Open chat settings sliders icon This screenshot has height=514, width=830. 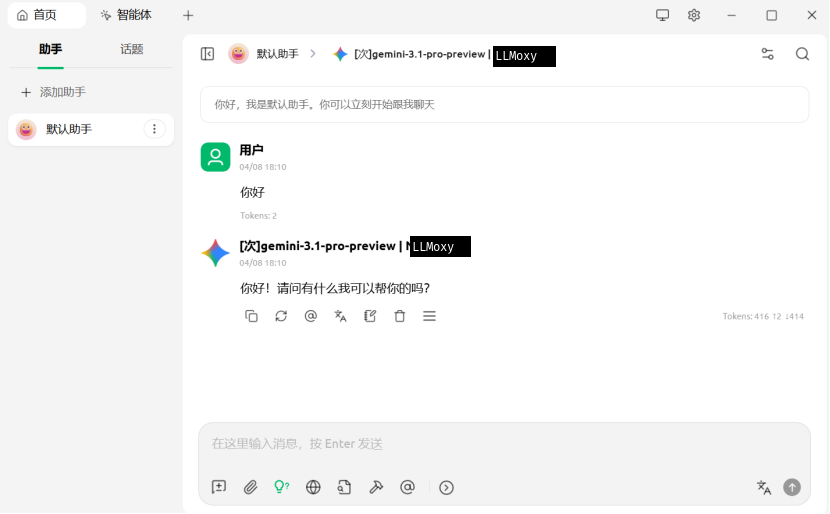coord(768,54)
